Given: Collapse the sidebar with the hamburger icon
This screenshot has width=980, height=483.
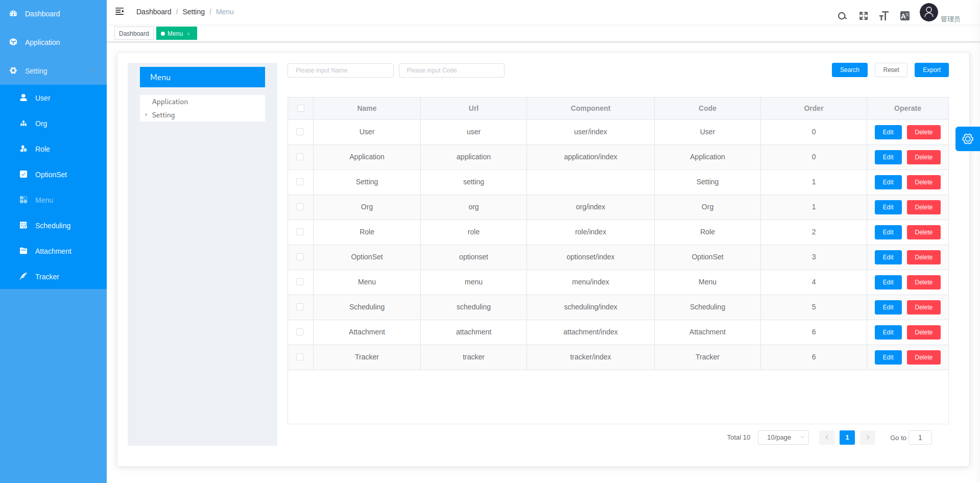Looking at the screenshot, I should pos(119,11).
